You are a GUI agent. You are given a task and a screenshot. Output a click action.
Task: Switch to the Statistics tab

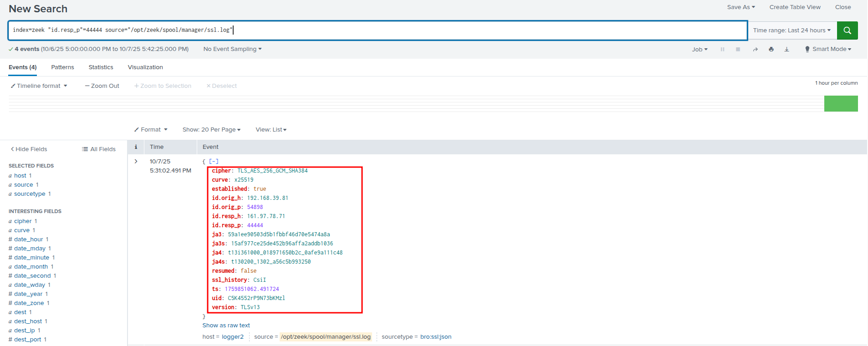(101, 67)
